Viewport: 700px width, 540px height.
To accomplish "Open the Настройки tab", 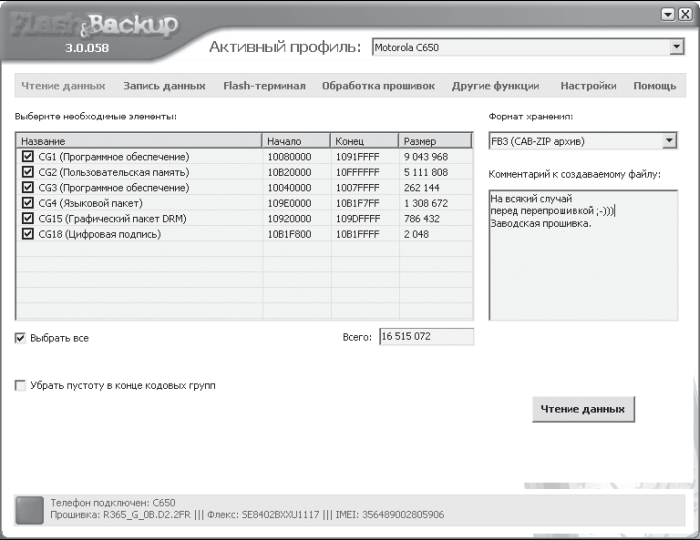I will (x=588, y=86).
